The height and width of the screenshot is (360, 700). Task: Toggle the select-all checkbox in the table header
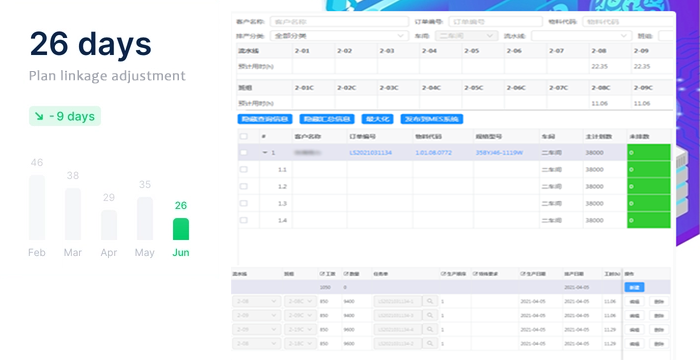[244, 136]
